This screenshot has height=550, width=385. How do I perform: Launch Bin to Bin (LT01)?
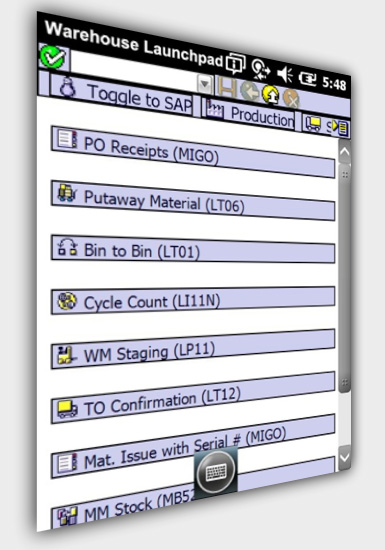(x=193, y=249)
